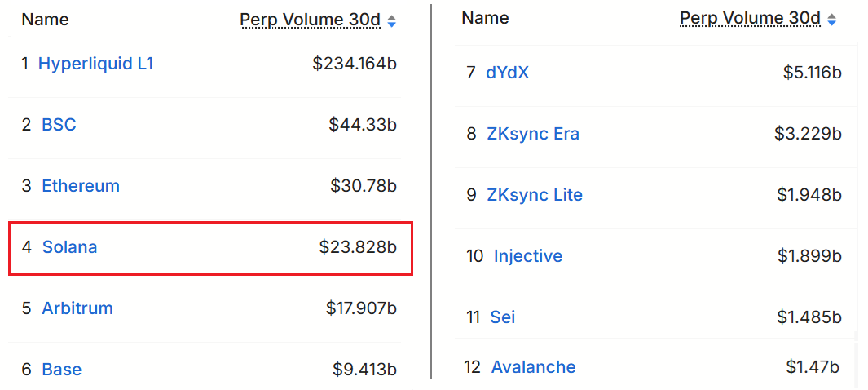Screen dimensions: 868x390
Task: Click the Base chain link
Action: 62,370
